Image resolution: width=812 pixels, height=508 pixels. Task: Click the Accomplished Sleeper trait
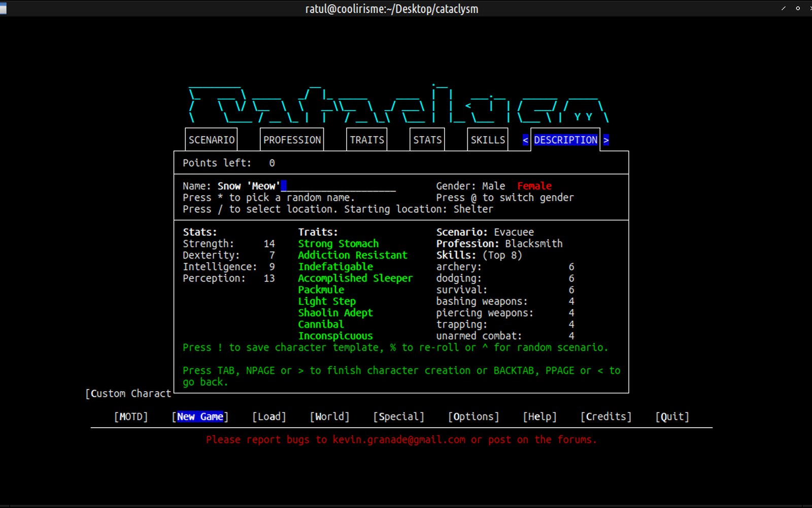(355, 278)
